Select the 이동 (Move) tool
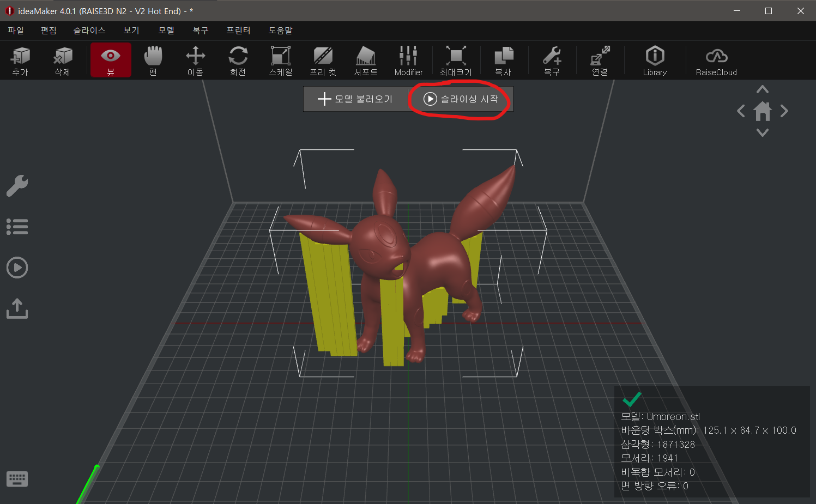The image size is (816, 504). 196,60
